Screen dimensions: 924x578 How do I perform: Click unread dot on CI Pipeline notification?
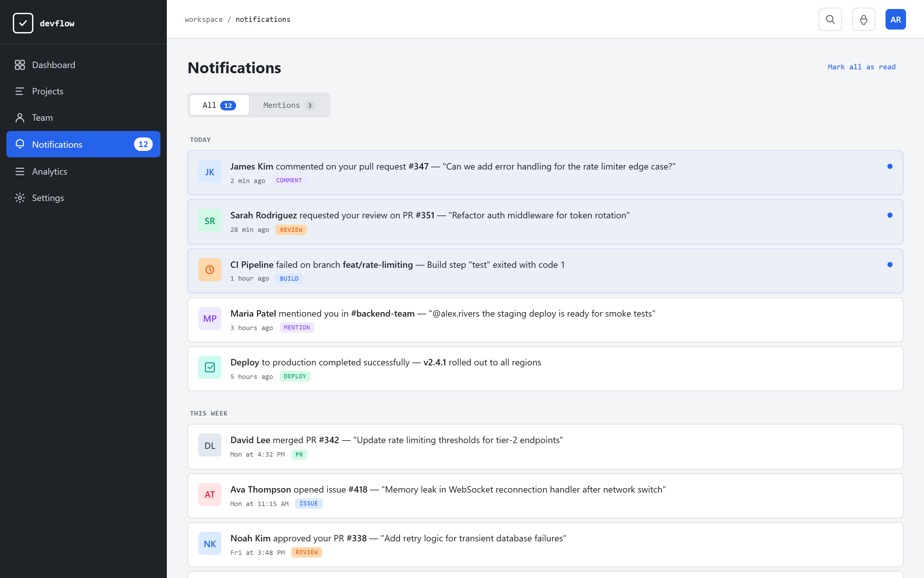tap(890, 265)
